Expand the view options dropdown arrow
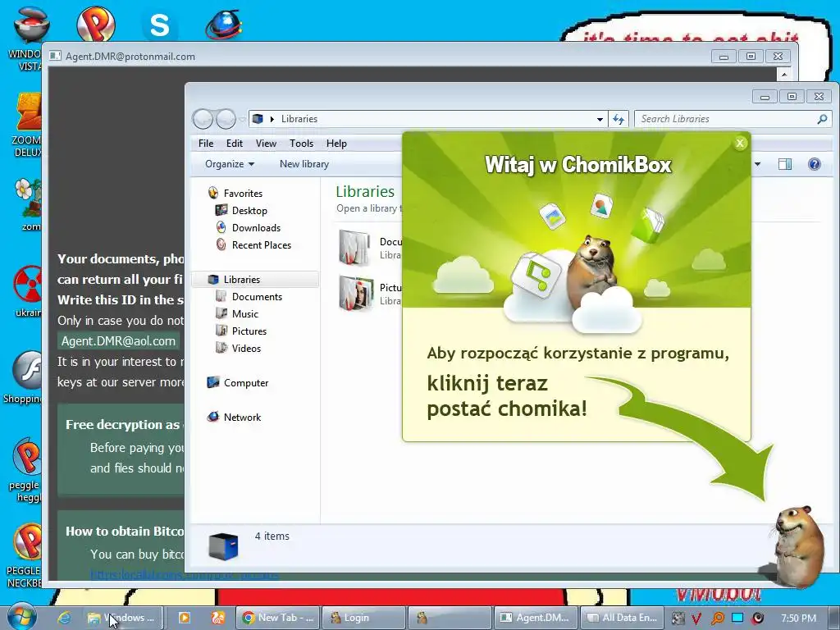The height and width of the screenshot is (630, 840). (757, 164)
